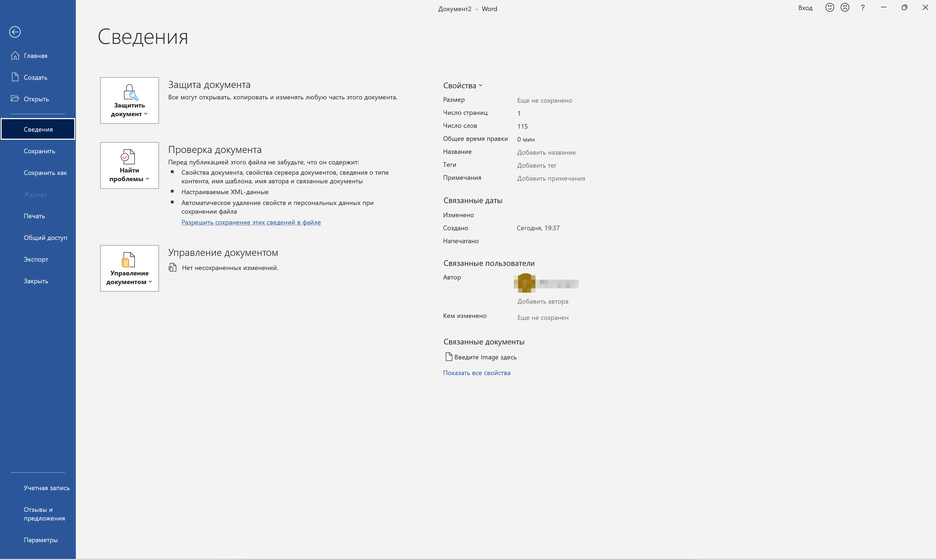Select Сохранить как in sidebar

(45, 173)
